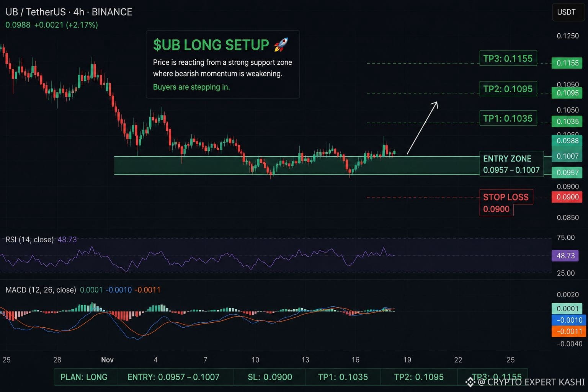Click SL: 0.0900 in the bottom summary bar

tap(270, 377)
